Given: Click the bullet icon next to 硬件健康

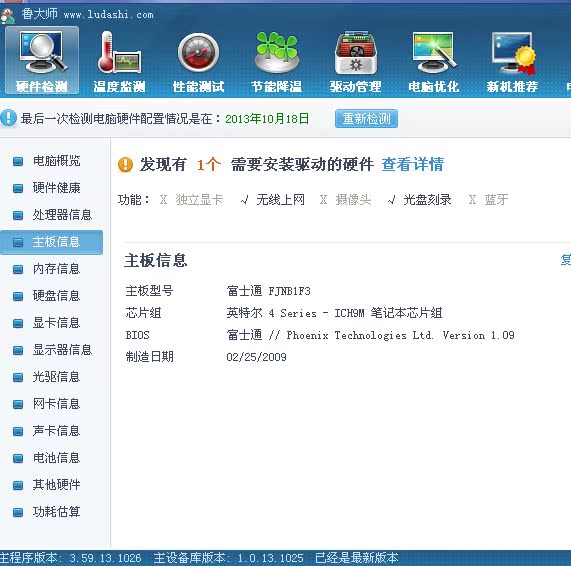Looking at the screenshot, I should (18, 188).
